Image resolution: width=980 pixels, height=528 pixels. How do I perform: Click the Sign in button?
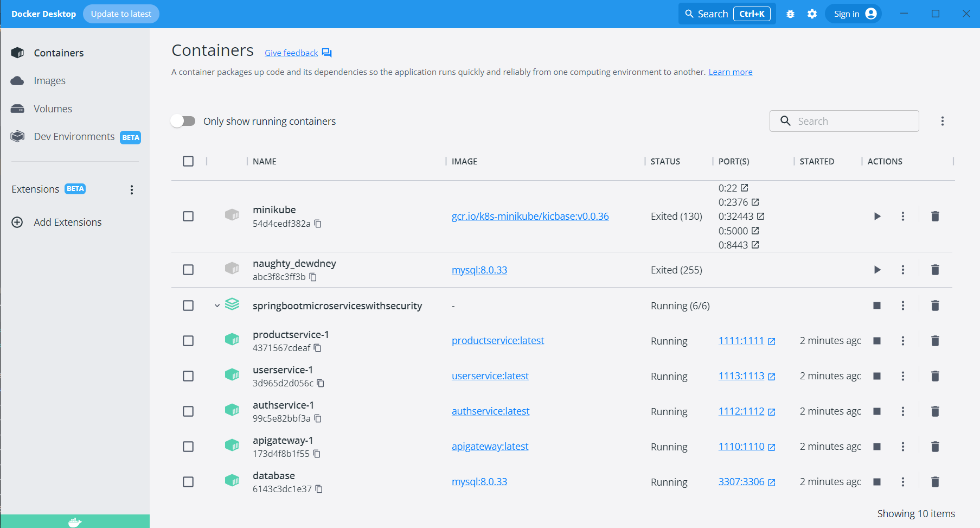pos(854,14)
